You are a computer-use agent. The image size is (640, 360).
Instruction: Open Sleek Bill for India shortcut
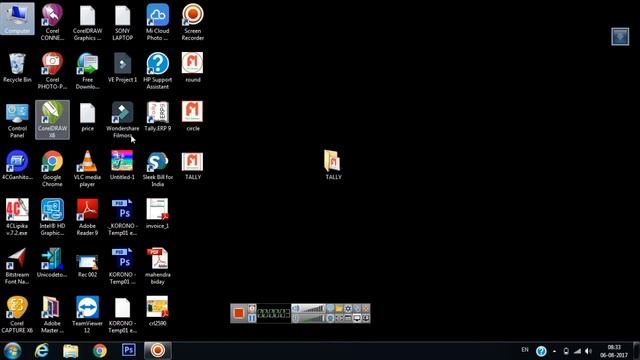pyautogui.click(x=158, y=169)
